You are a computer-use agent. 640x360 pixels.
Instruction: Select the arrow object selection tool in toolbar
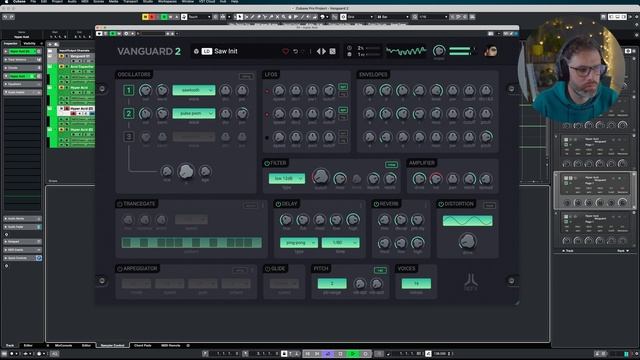[240, 17]
